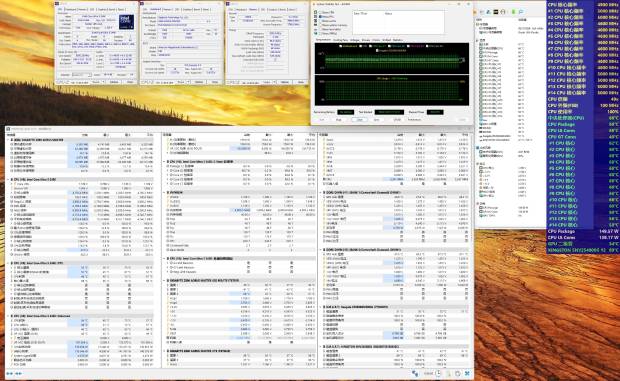Screen dimensions: 620x381
Task: Click the Save button in stability test
Action: (x=377, y=119)
